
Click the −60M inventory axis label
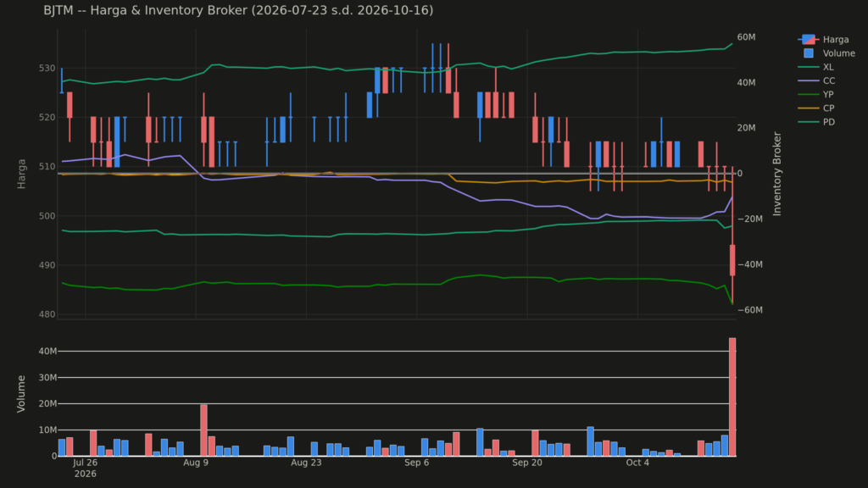coord(750,310)
